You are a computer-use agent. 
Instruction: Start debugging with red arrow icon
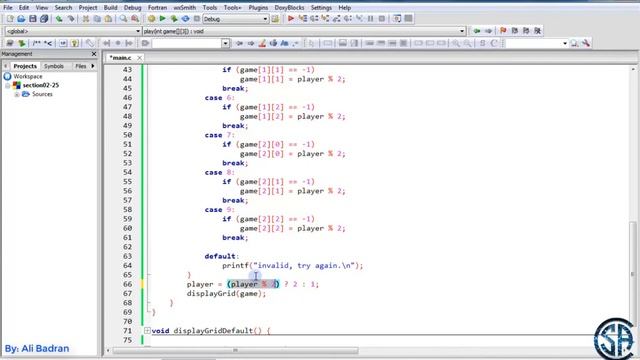click(291, 19)
